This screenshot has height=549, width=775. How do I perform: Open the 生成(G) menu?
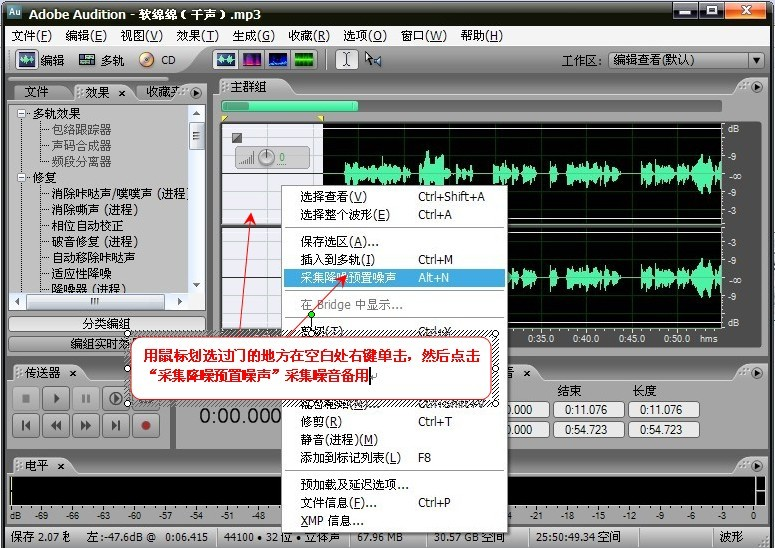(253, 36)
